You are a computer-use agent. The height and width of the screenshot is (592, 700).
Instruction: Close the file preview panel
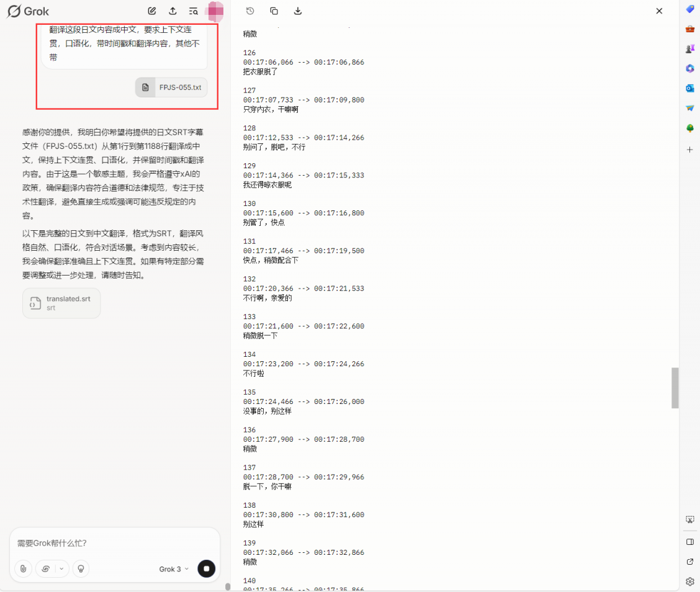659,11
